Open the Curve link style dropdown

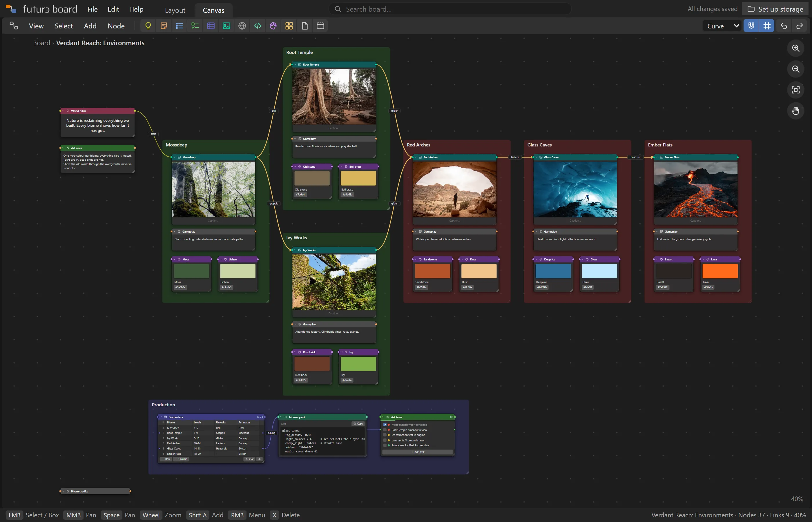pyautogui.click(x=722, y=26)
